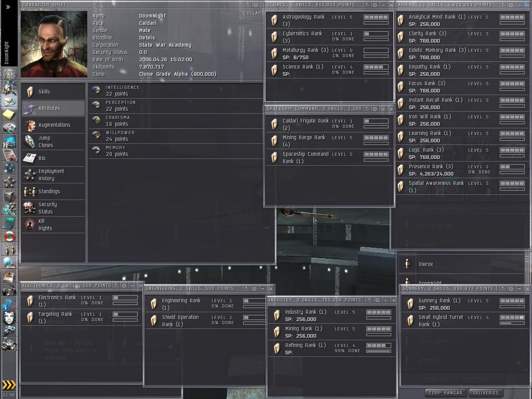This screenshot has width=532, height=399.
Task: Open the white face mask icon
Action: tap(9, 317)
